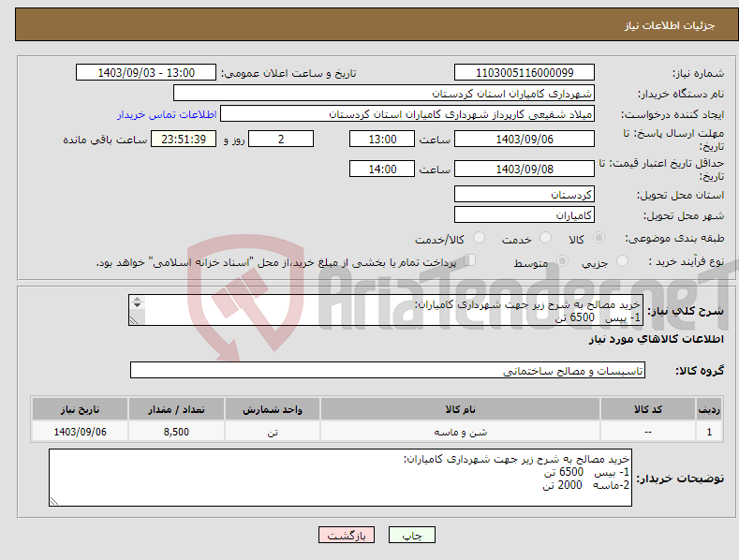
Task: Select the خدمت radio button
Action: pos(545,238)
